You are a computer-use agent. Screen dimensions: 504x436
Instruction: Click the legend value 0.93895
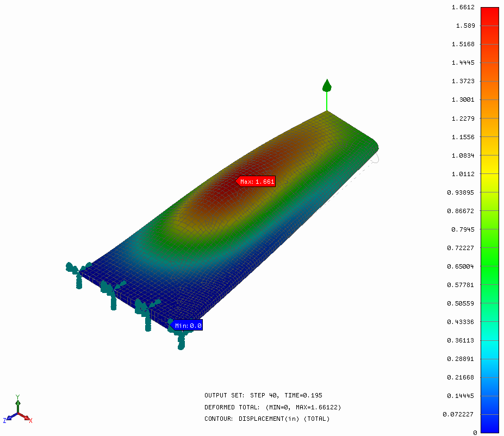pos(461,192)
